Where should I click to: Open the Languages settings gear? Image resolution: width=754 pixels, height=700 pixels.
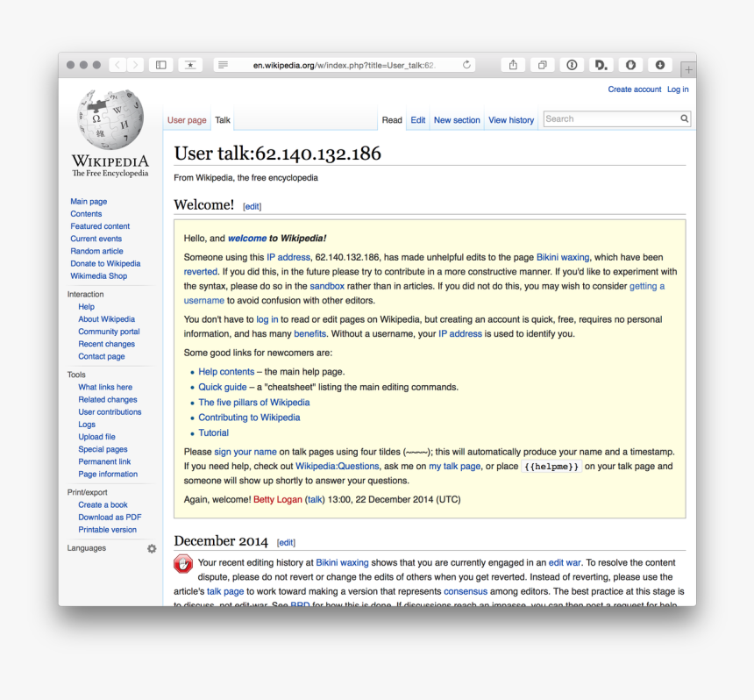pyautogui.click(x=152, y=548)
